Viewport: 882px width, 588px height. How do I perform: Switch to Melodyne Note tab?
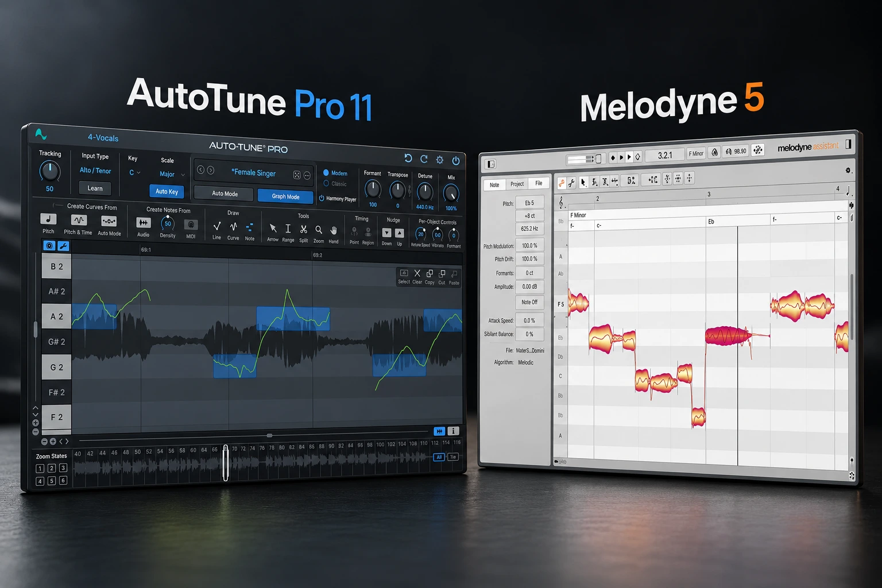[494, 185]
